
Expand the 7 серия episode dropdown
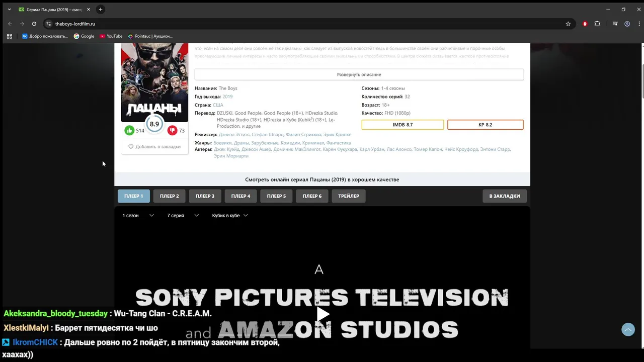[x=183, y=215]
